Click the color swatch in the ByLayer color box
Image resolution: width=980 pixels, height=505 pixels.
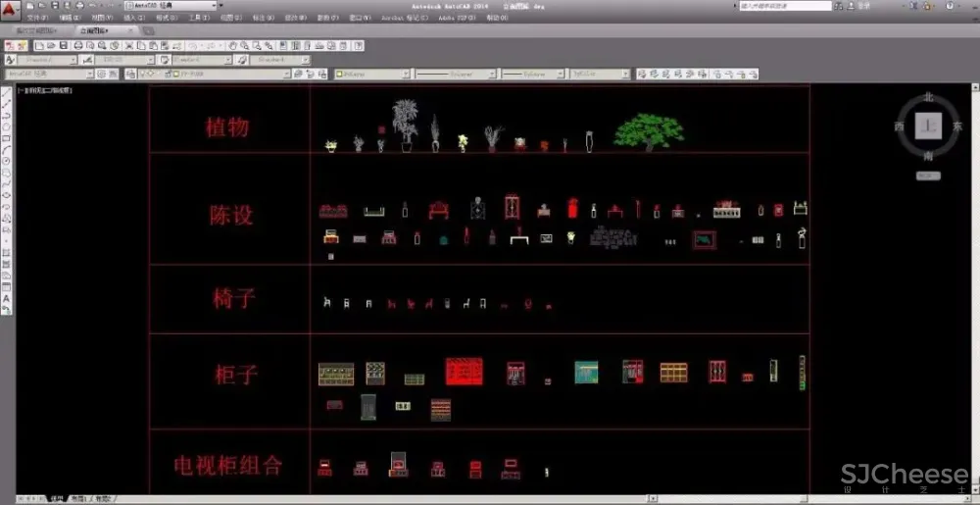339,74
